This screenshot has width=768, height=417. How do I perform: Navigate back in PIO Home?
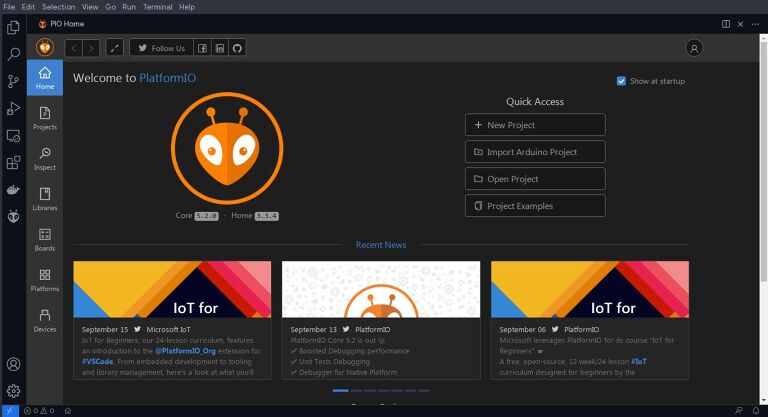click(73, 48)
